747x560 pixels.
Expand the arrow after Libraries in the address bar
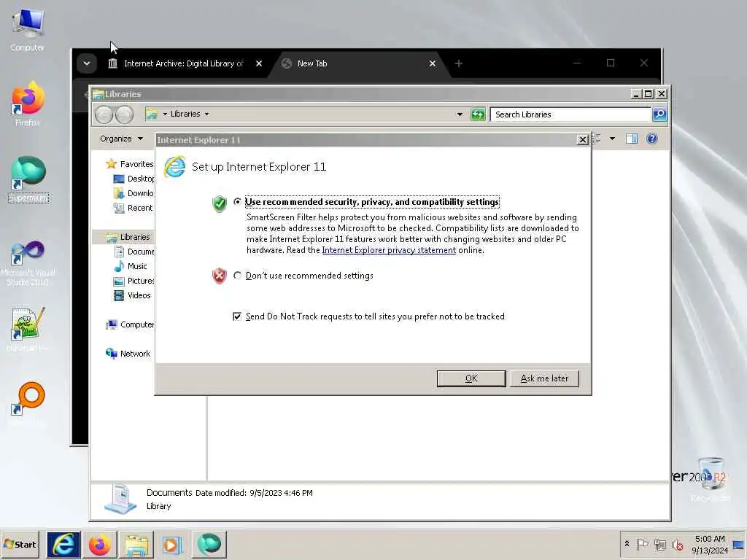pos(206,114)
